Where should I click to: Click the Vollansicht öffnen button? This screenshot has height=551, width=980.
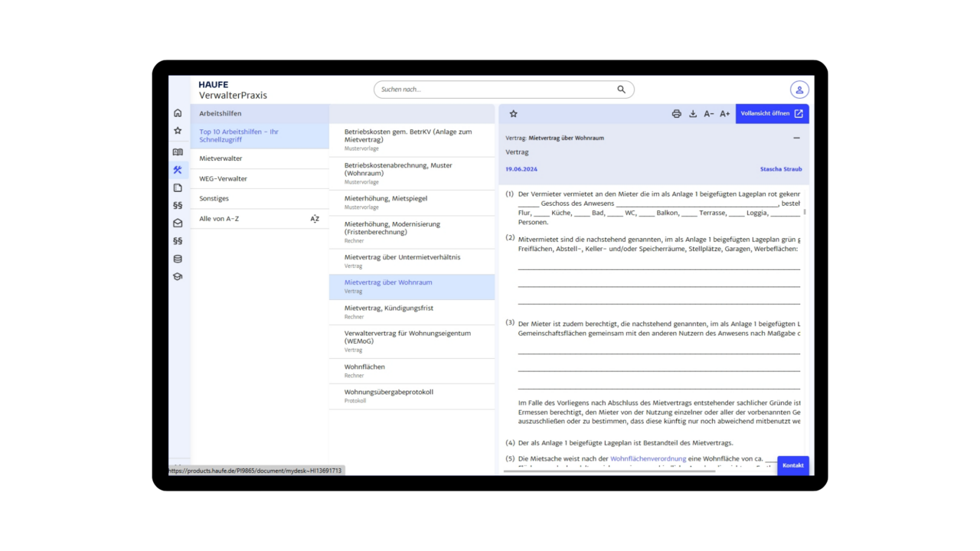[x=772, y=114]
